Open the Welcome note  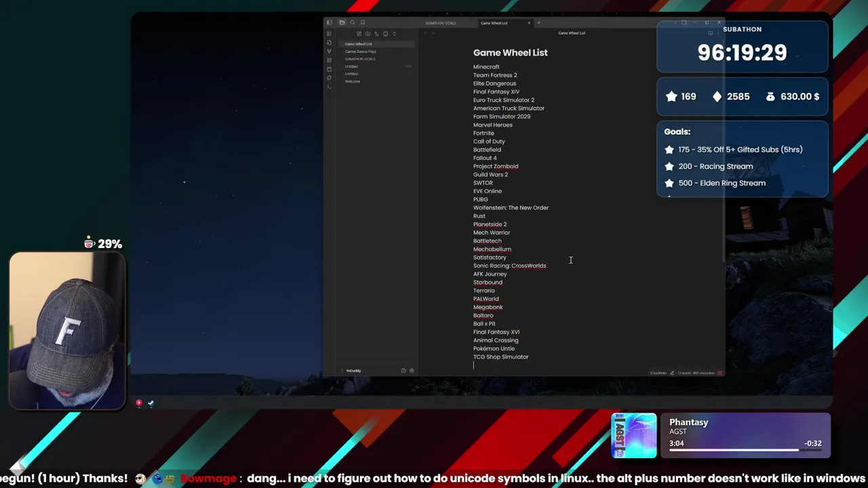pos(376,81)
